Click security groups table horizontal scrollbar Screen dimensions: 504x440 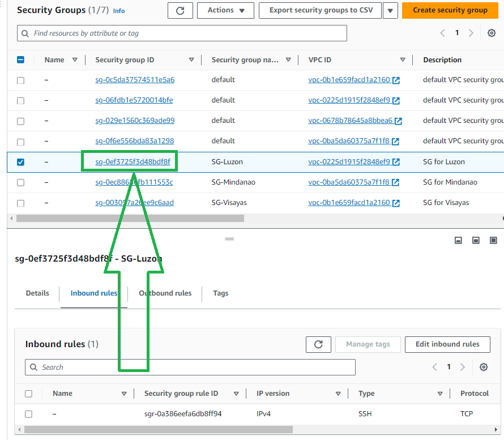(130, 219)
